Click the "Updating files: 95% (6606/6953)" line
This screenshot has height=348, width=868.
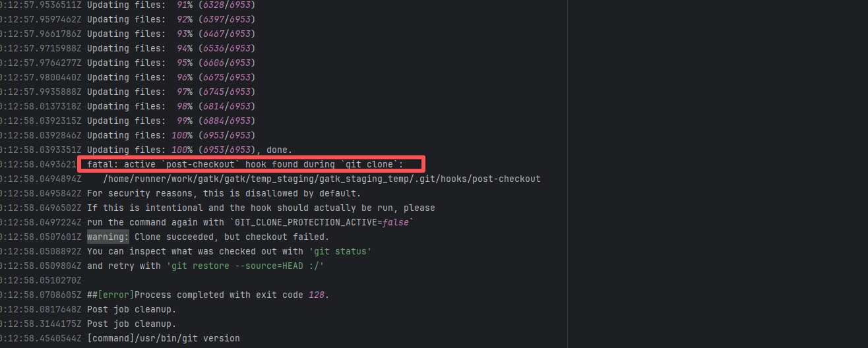171,63
